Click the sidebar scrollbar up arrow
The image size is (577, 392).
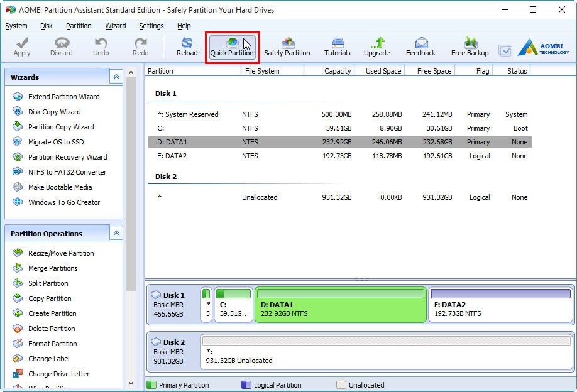click(x=131, y=72)
